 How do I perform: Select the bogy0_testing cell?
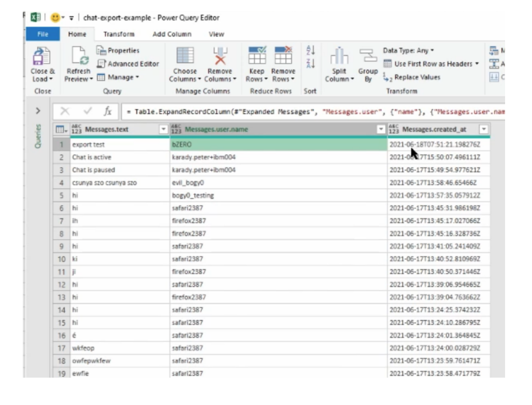point(278,195)
